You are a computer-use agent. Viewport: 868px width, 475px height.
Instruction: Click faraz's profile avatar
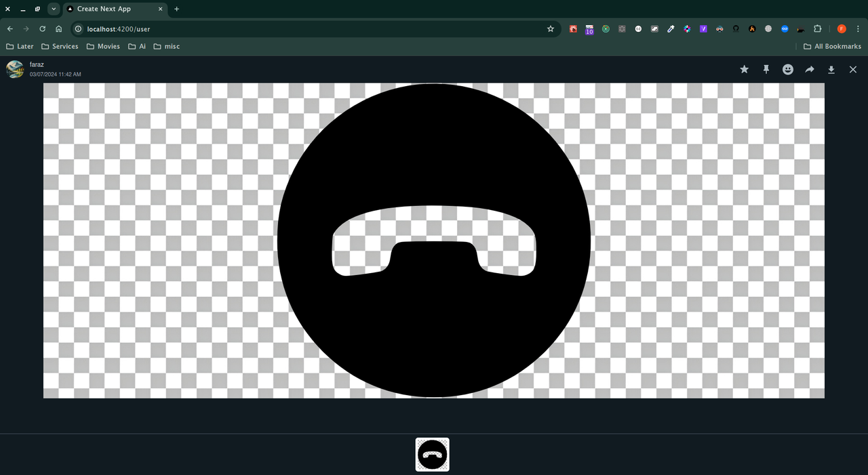pos(15,69)
